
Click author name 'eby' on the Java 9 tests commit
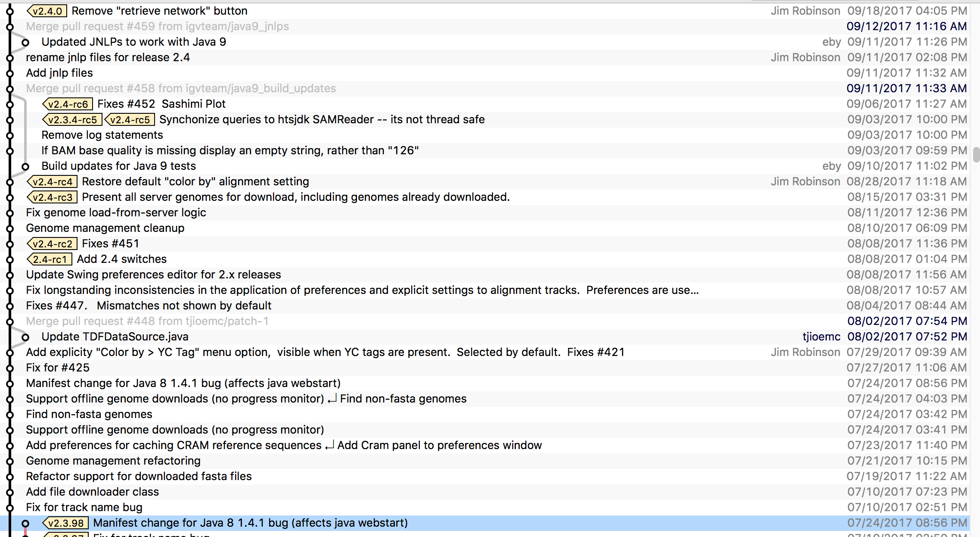(x=831, y=166)
